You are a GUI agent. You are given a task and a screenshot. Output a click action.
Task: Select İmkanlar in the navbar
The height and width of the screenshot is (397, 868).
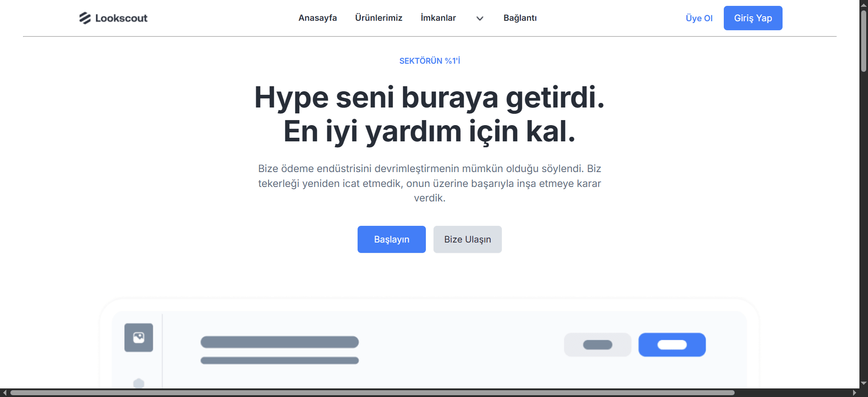pos(438,18)
